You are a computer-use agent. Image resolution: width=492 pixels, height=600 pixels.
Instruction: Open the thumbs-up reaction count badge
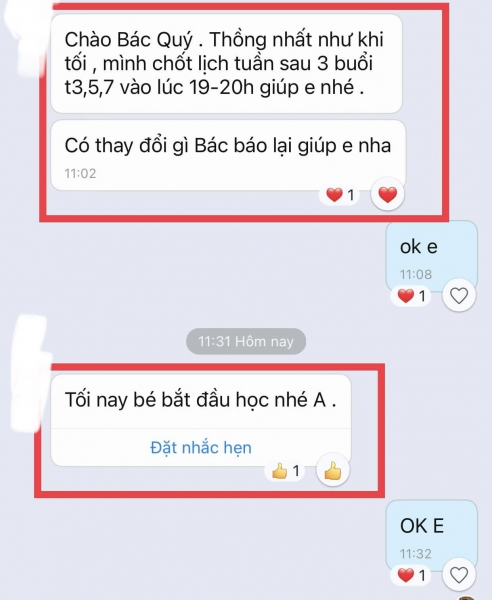[x=285, y=471]
